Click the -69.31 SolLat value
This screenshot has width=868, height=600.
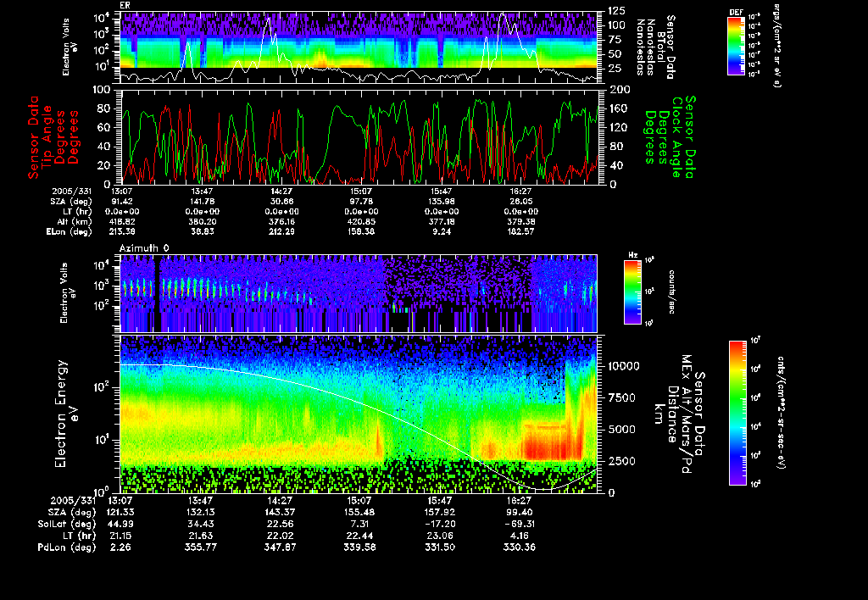521,525
